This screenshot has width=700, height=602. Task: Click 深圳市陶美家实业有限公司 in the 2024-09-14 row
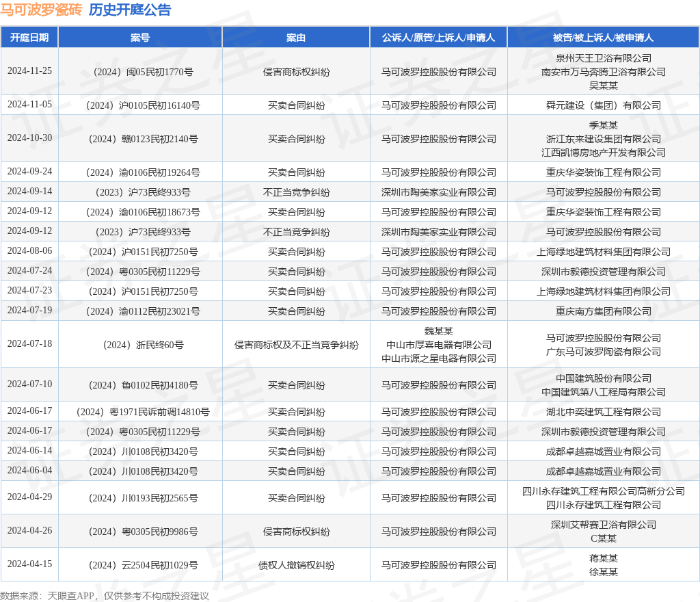pyautogui.click(x=438, y=192)
